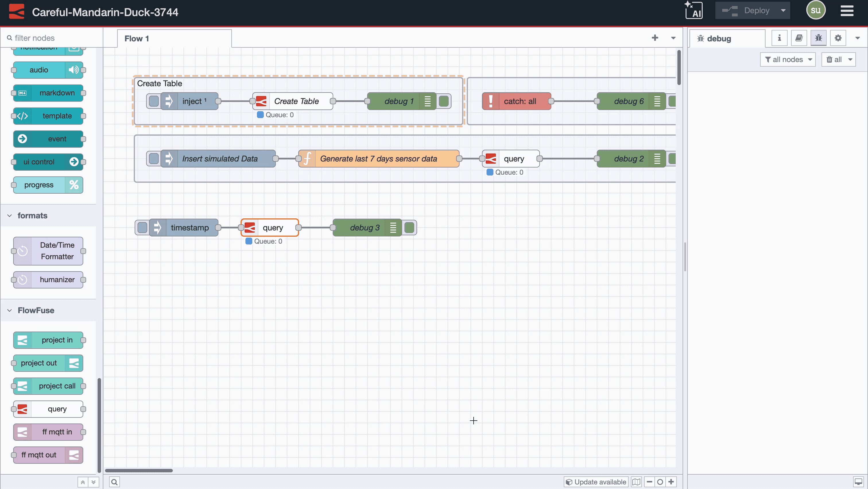The image size is (868, 489).
Task: Open the configuration nodes sidebar tab
Action: 838,38
